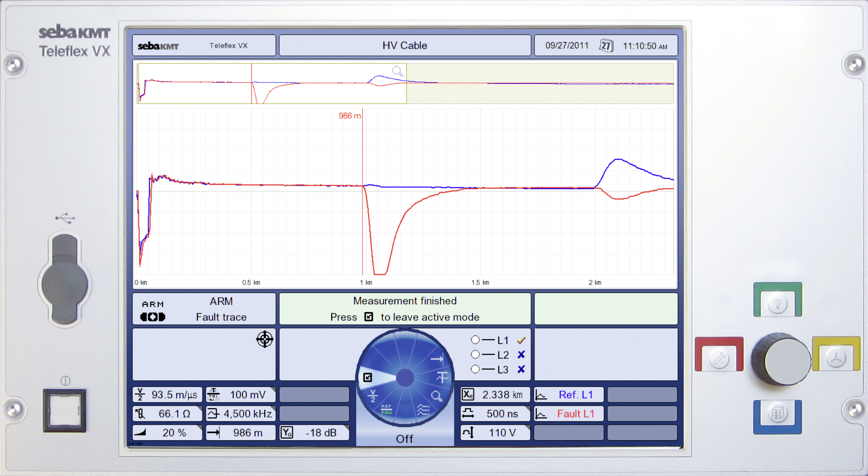
Task: Click the ARM mode icon
Action: click(153, 312)
